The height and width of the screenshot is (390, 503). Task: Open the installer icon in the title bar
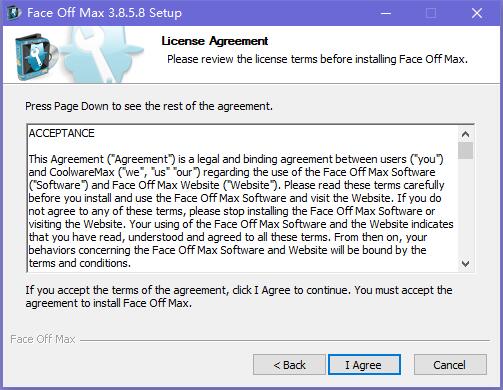[x=14, y=13]
